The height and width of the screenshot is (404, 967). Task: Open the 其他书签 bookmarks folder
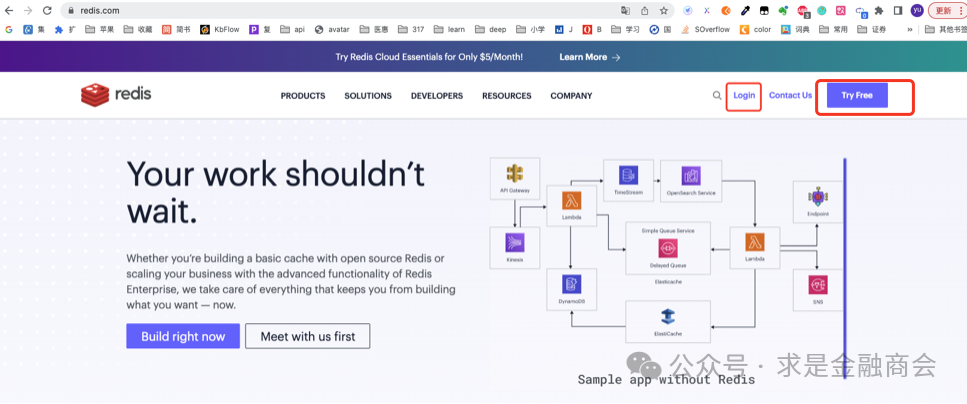(945, 29)
